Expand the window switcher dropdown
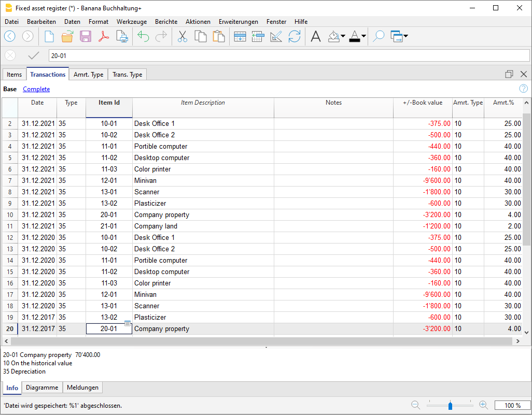Screen dimensions: 532x415 tap(405, 36)
